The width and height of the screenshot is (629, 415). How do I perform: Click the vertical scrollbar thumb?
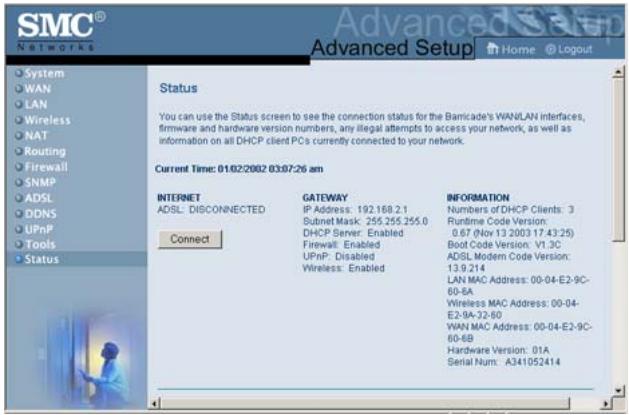point(619,160)
